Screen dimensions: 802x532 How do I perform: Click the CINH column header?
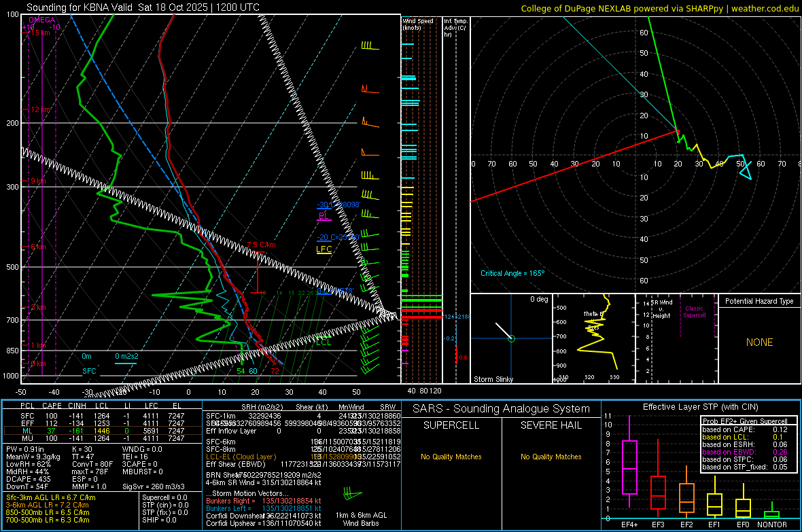coord(77,406)
